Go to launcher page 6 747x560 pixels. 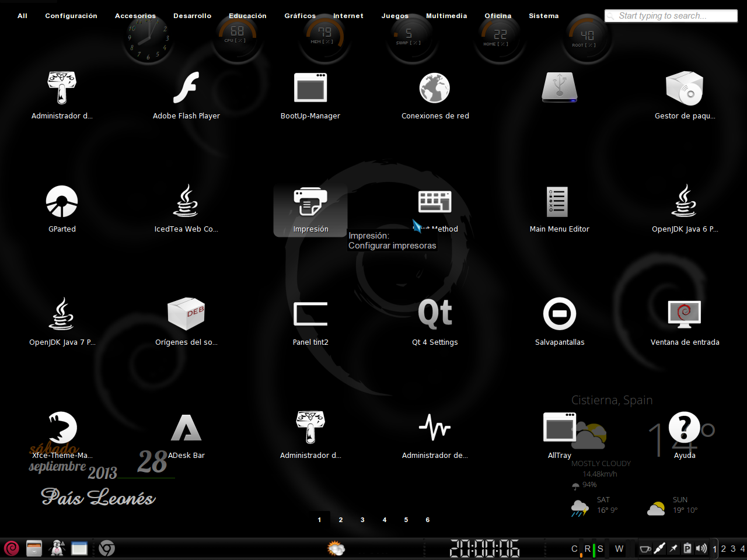click(428, 520)
